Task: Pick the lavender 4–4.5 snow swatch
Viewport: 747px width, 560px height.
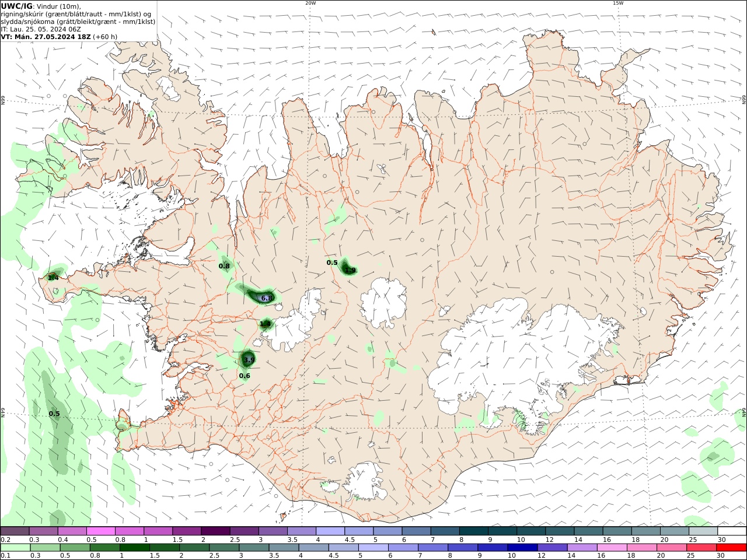Action: pyautogui.click(x=330, y=531)
